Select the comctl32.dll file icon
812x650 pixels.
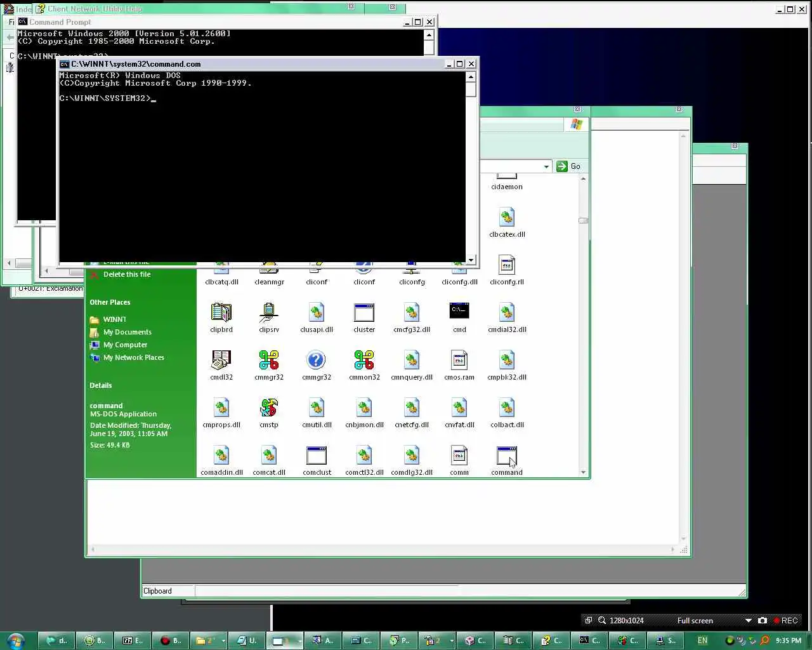coord(364,454)
